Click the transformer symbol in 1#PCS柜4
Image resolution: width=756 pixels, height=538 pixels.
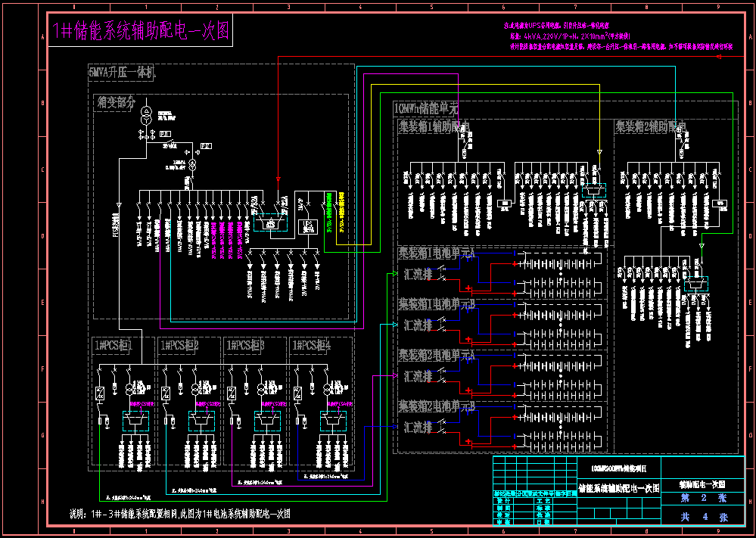click(x=328, y=389)
